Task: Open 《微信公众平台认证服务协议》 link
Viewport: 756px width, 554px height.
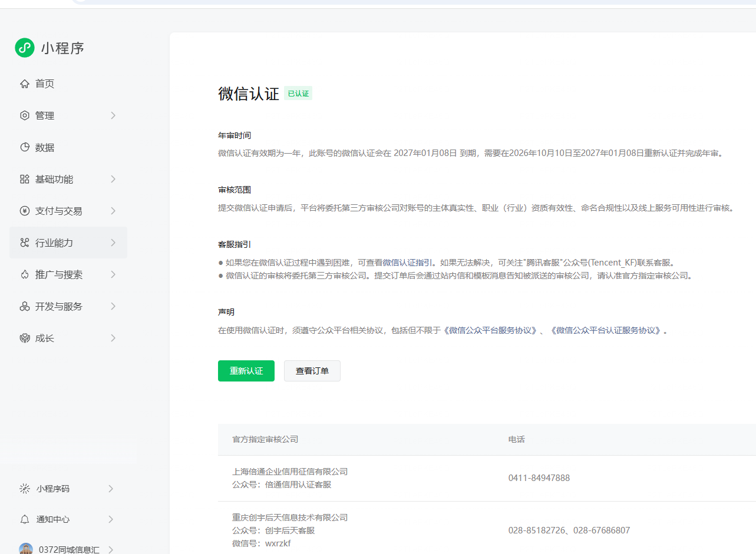Action: [x=606, y=330]
